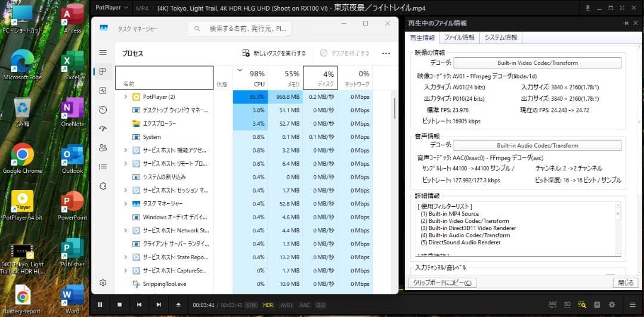Switch to the ファイル情報 tab

459,38
